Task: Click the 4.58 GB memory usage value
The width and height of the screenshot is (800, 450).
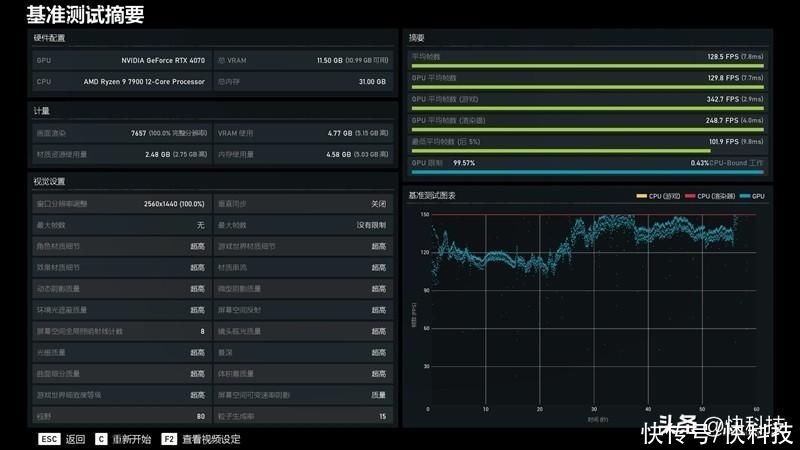Action: coord(338,154)
